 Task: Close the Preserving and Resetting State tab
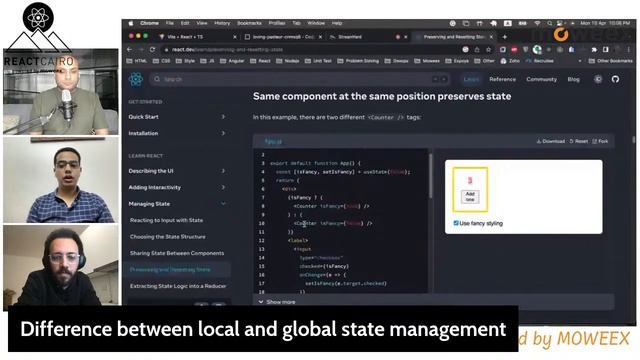(x=491, y=37)
